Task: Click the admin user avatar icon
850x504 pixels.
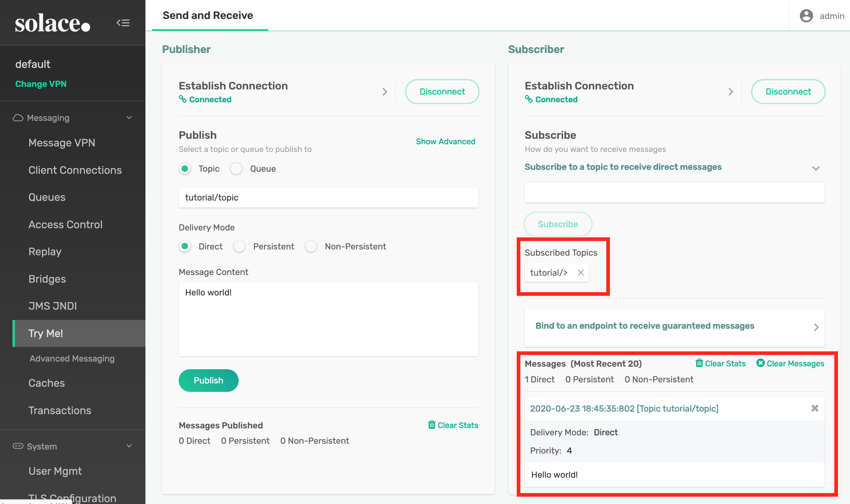Action: coord(806,16)
